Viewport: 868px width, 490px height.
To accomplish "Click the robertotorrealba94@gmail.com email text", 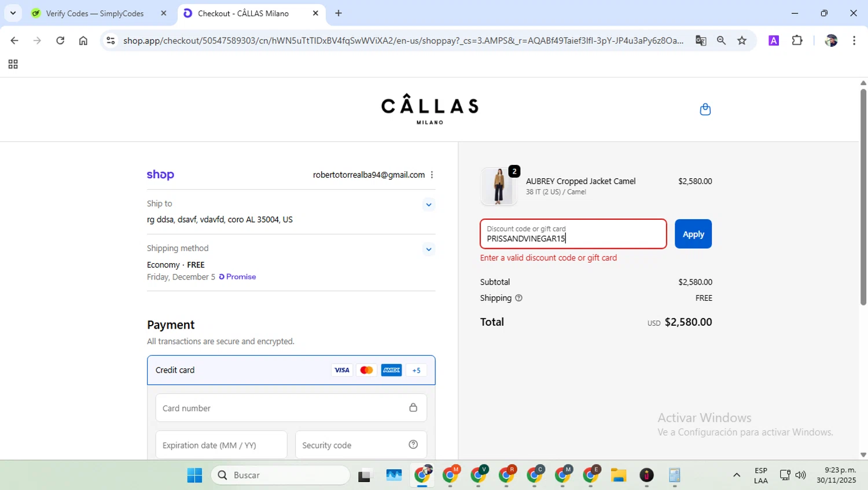I will click(x=369, y=175).
